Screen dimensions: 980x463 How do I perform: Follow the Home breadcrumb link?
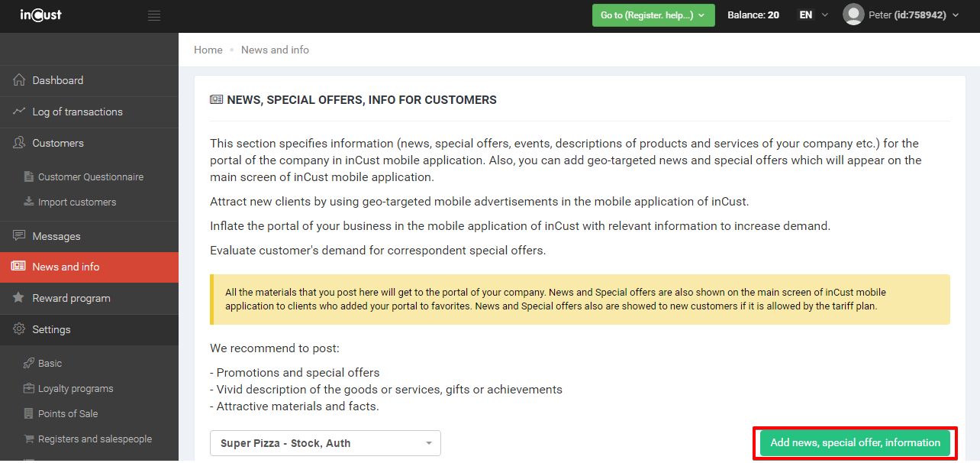click(x=208, y=50)
